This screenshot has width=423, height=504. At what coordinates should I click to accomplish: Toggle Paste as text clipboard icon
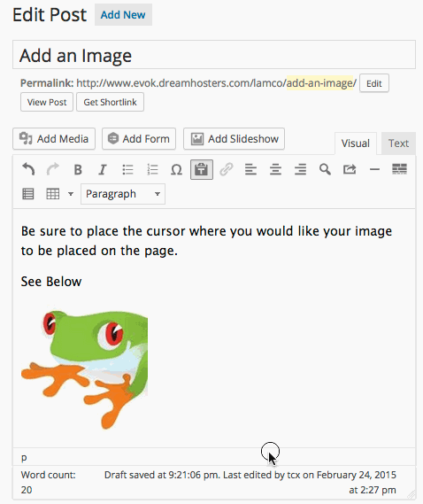tap(202, 169)
